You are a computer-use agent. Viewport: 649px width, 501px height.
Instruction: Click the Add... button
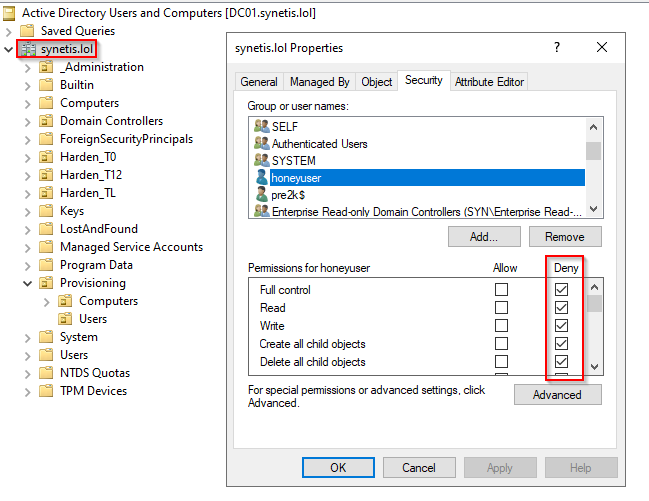pyautogui.click(x=484, y=237)
